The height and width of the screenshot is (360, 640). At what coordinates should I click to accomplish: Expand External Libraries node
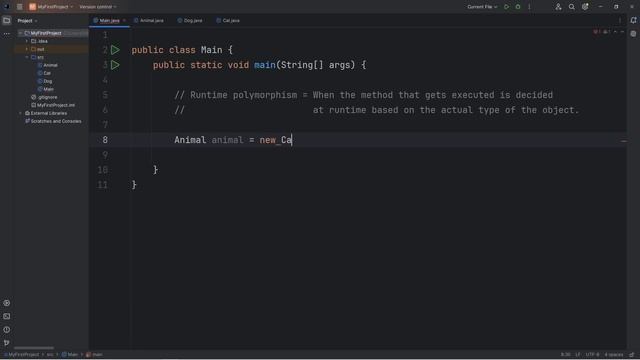20,113
